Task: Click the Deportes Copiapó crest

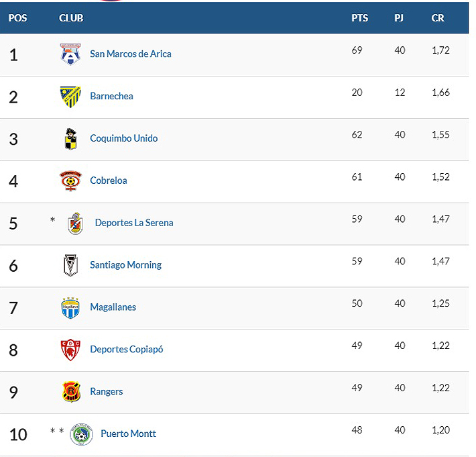Action: coord(70,350)
